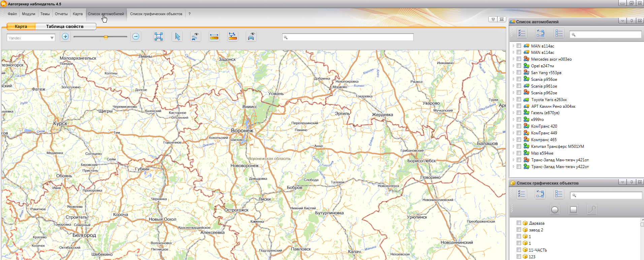Check all vehicles in car list toolbar

pyautogui.click(x=522, y=33)
